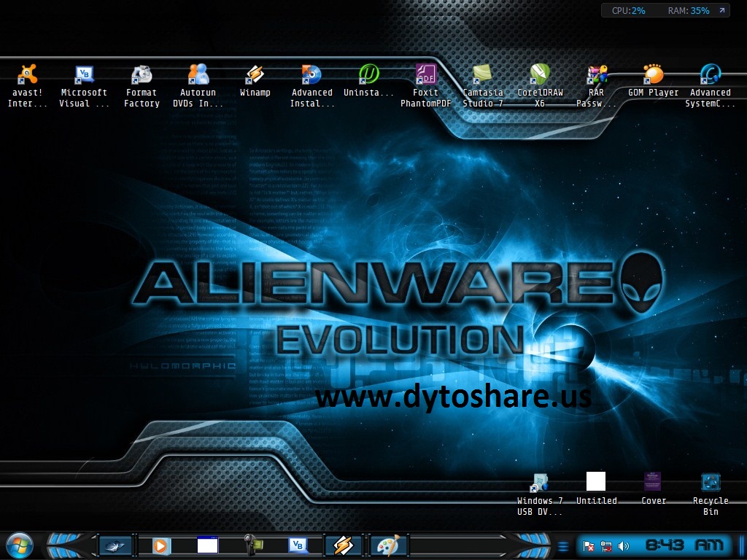
Task: Select the Cover file on desktop
Action: pos(653,489)
